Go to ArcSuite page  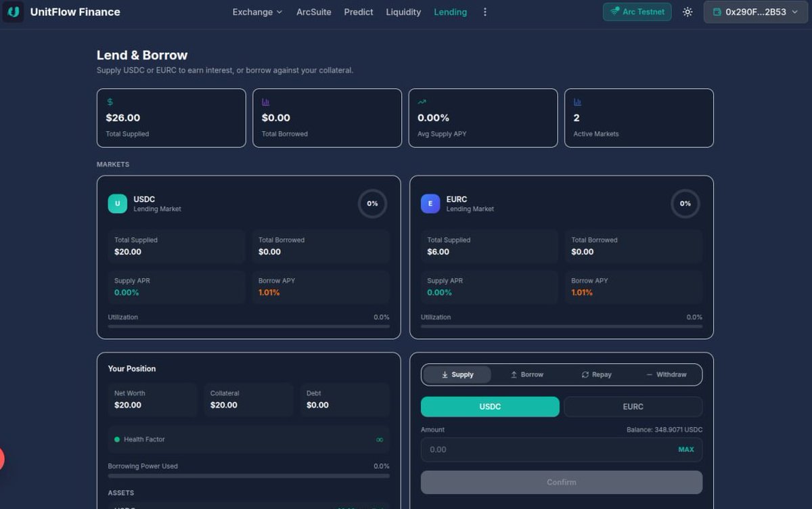tap(314, 12)
